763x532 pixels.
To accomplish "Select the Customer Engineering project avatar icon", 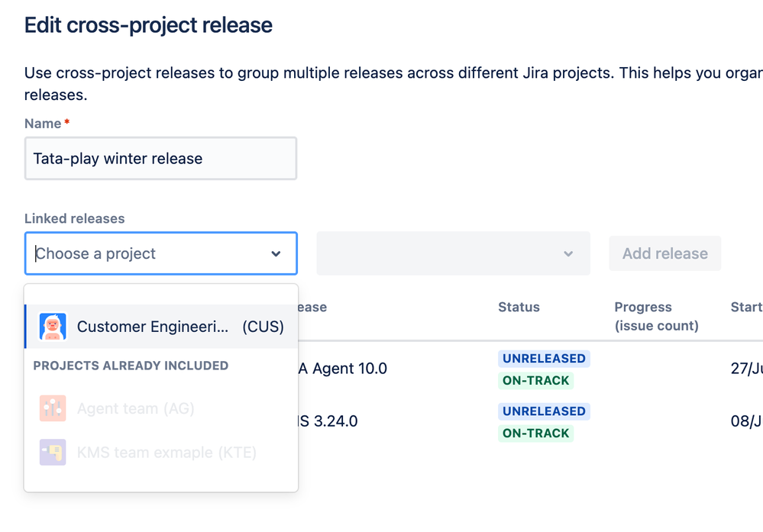I will tap(53, 327).
